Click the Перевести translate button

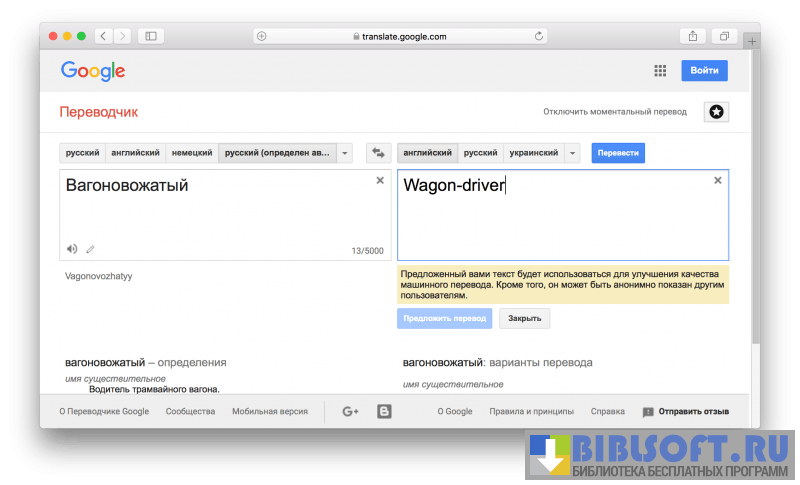point(618,153)
